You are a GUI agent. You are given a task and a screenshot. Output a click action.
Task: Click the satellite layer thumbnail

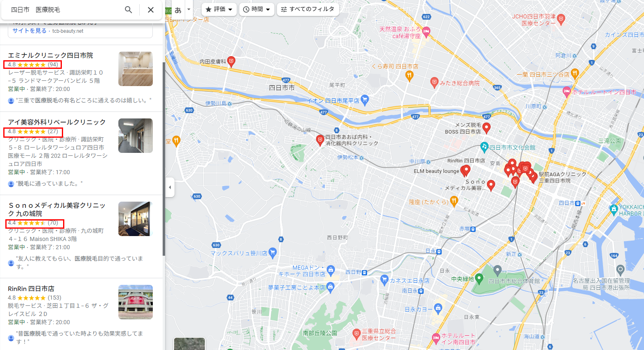point(189,344)
